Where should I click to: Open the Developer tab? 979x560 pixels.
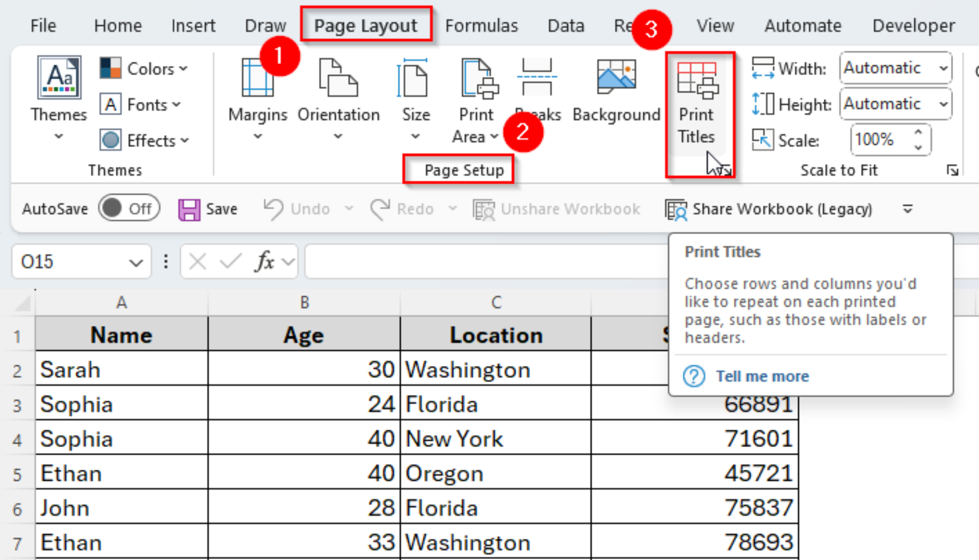(x=912, y=26)
